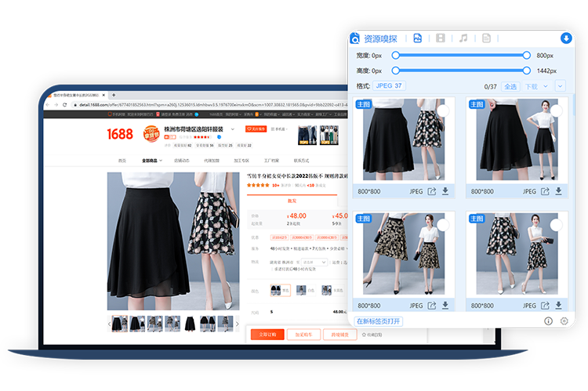Download the first skirt image

click(x=445, y=191)
